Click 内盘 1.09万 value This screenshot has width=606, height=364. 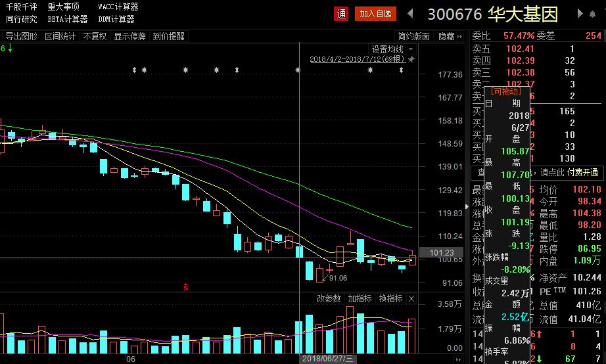587,260
